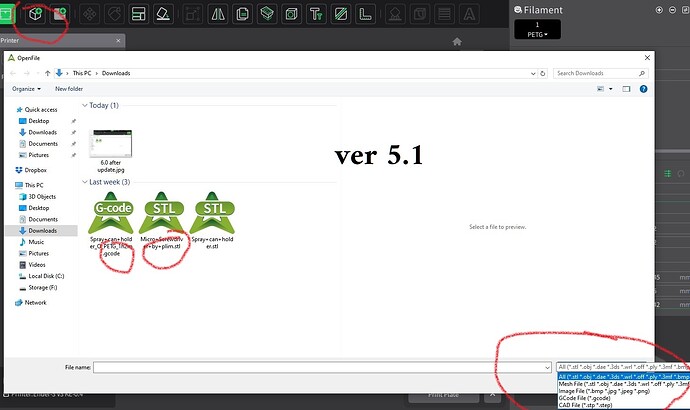Open Documents under Quick access
The width and height of the screenshot is (690, 410).
click(x=43, y=143)
